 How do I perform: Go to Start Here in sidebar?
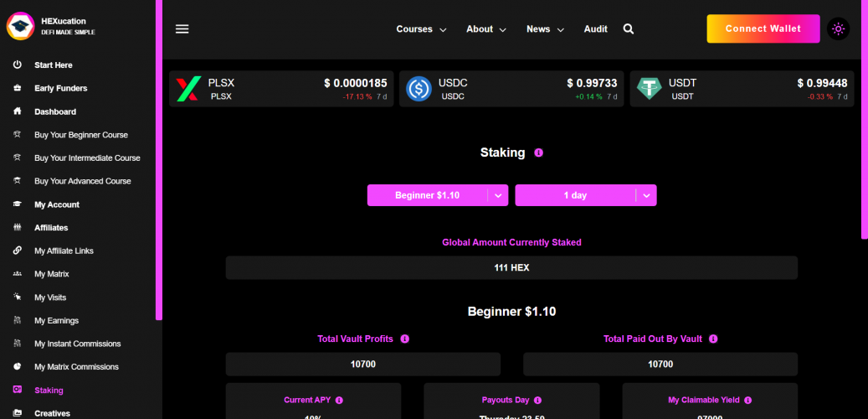[53, 65]
